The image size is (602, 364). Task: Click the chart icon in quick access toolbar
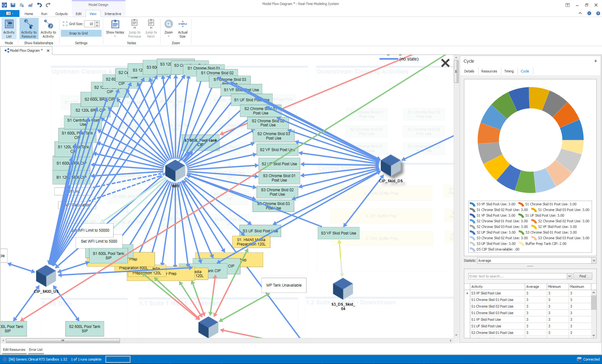coord(30,5)
